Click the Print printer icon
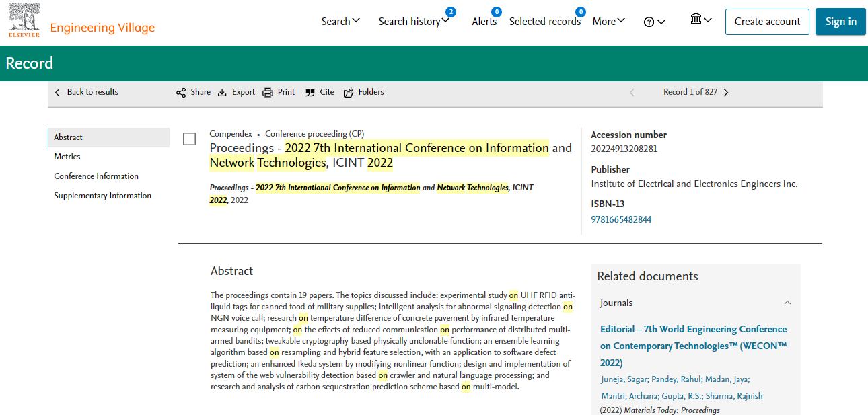The width and height of the screenshot is (868, 415). click(x=268, y=93)
